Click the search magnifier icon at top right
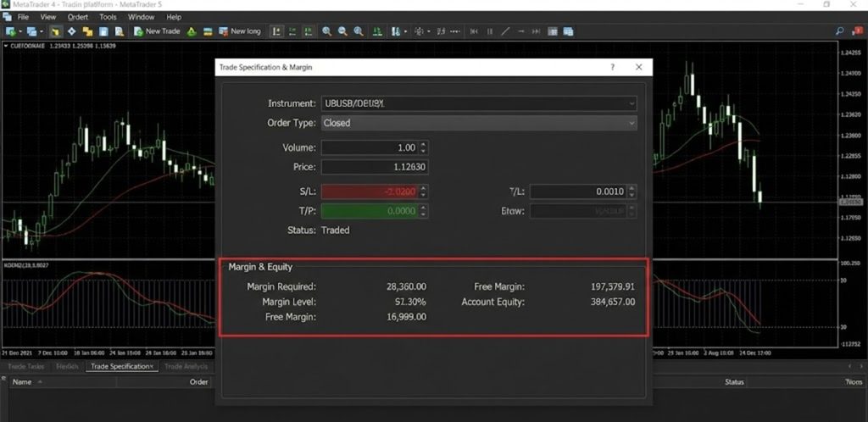The width and height of the screenshot is (868, 422). pos(840,31)
